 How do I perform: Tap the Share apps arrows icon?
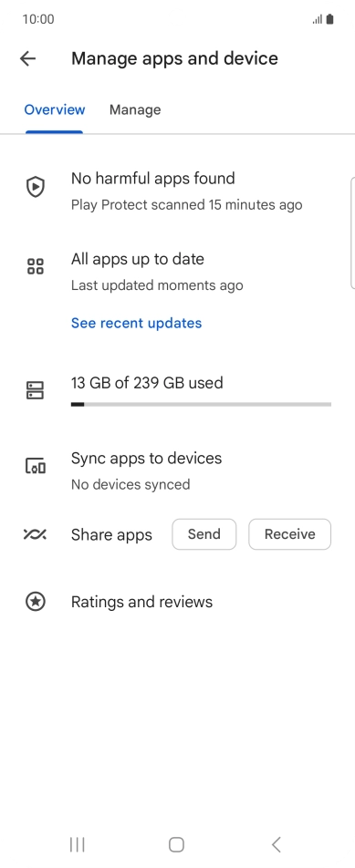tap(35, 534)
